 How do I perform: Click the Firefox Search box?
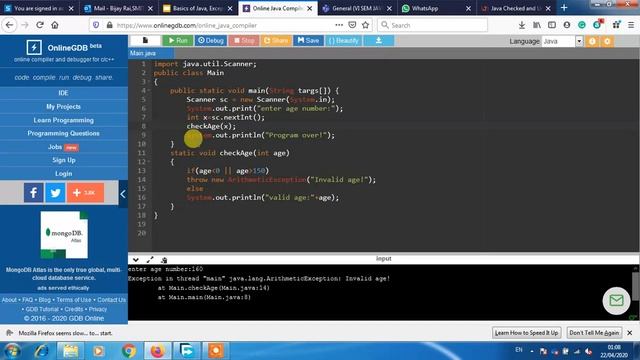click(433, 25)
